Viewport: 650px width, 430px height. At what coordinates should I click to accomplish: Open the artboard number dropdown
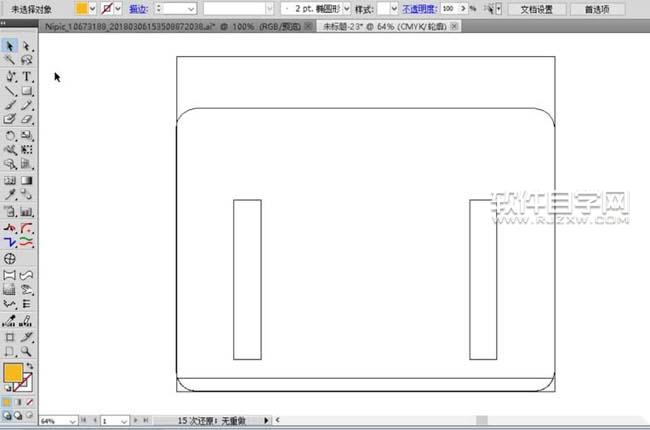(124, 421)
